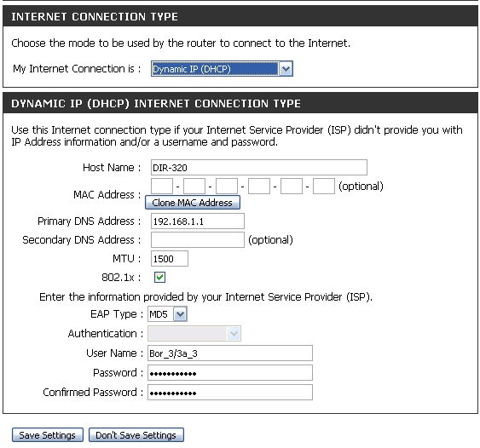
Task: Focus the Secondary DNS Address field
Action: (x=198, y=239)
